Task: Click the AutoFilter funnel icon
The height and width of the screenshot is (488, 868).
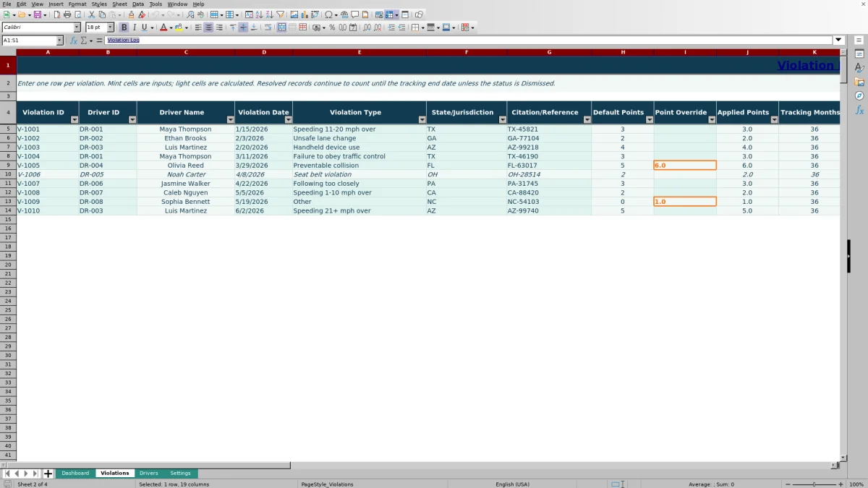Action: pos(280,14)
